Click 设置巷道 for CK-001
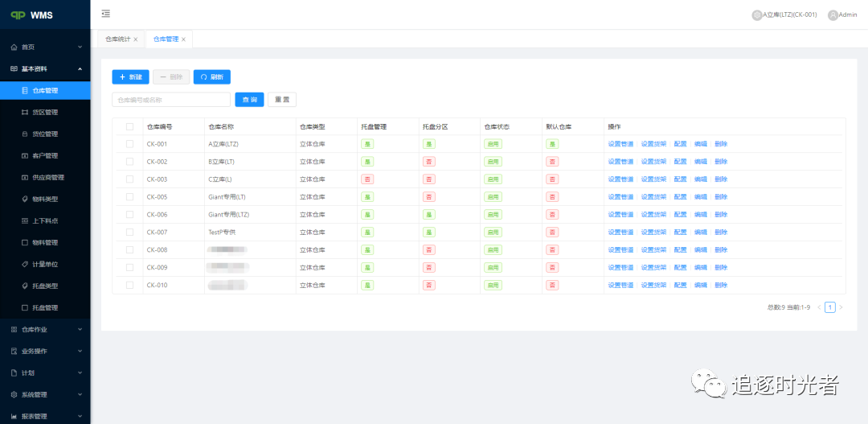 pos(620,144)
